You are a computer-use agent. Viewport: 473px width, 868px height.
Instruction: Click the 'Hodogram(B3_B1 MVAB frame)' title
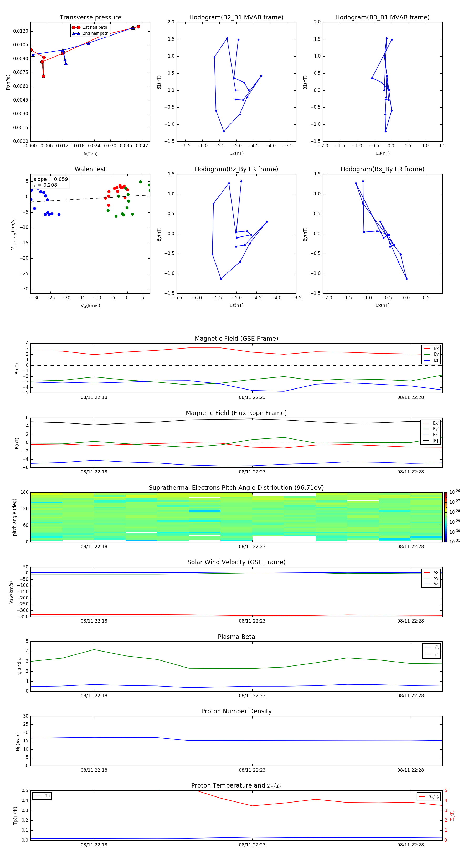382,18
